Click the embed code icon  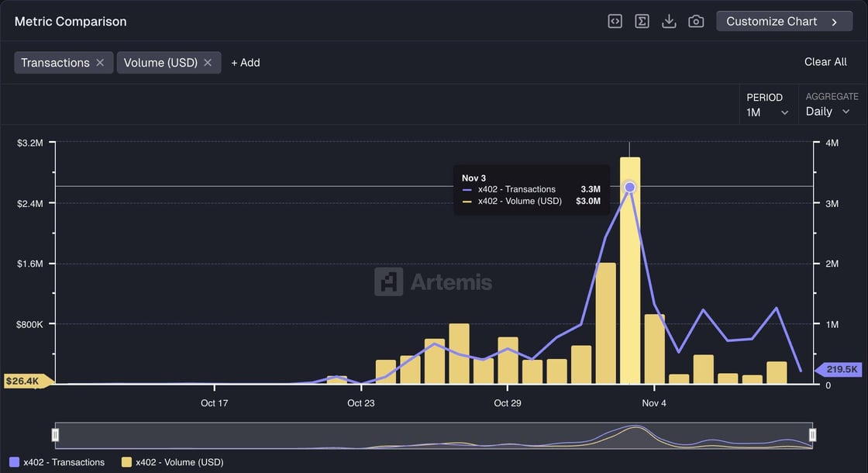pyautogui.click(x=615, y=22)
